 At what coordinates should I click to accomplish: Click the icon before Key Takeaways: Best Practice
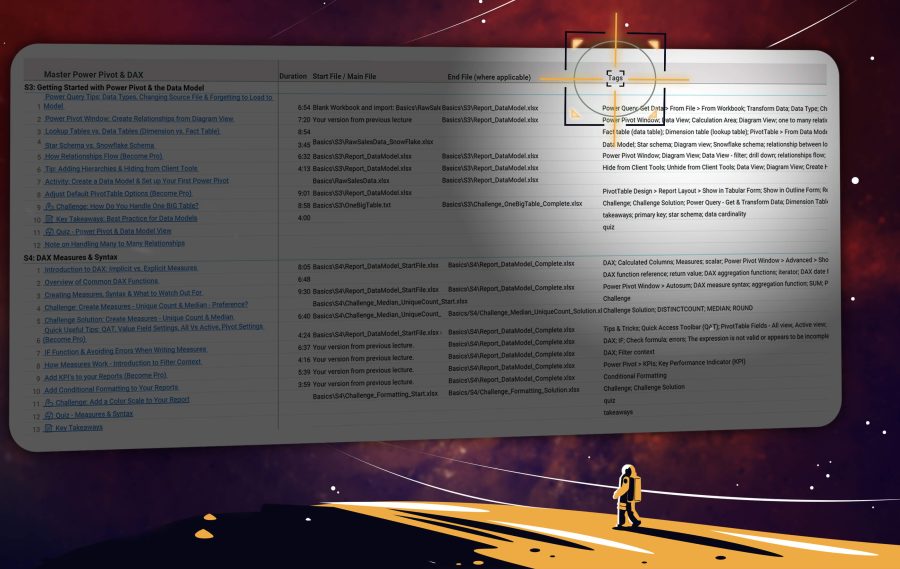[49, 218]
